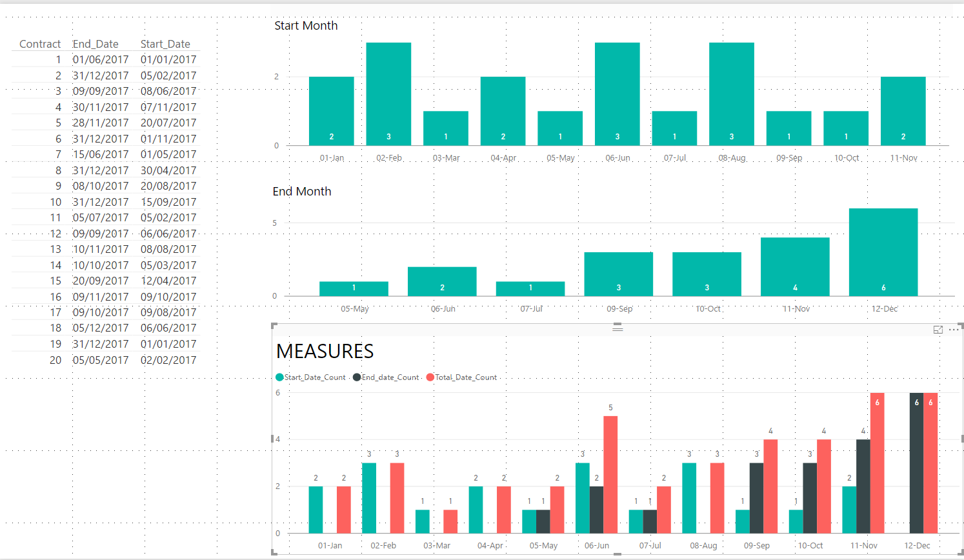Select the 08-Aug bar in Start Month chart
Screen dimensions: 964x560
[732, 94]
